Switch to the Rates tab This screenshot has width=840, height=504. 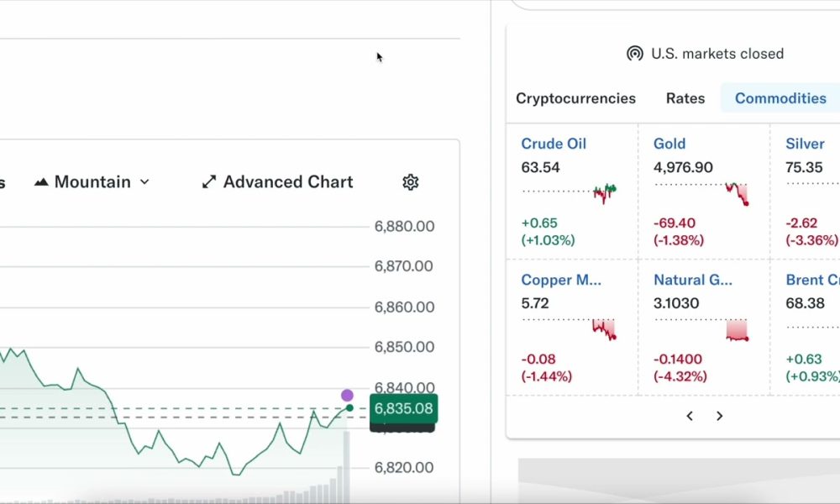685,98
